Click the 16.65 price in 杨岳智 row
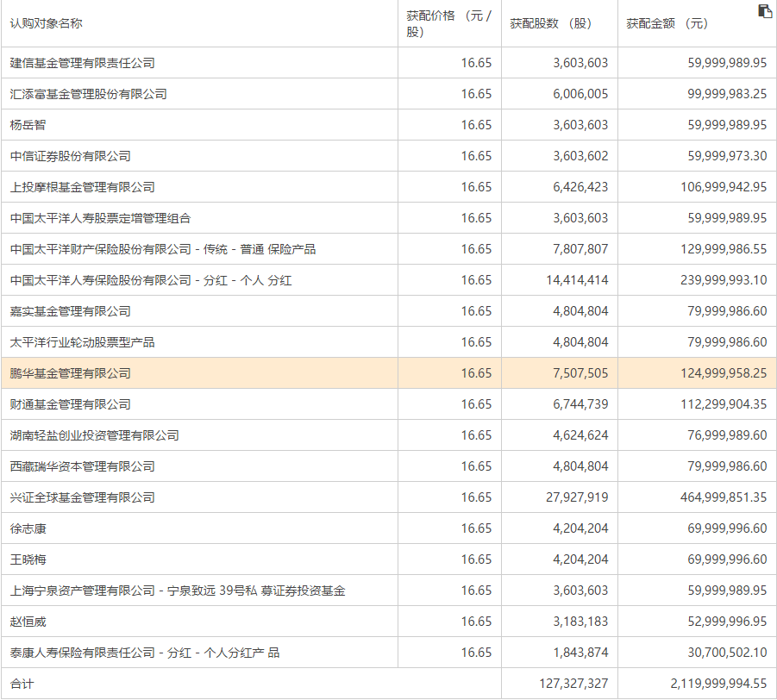777x700 pixels. [476, 125]
